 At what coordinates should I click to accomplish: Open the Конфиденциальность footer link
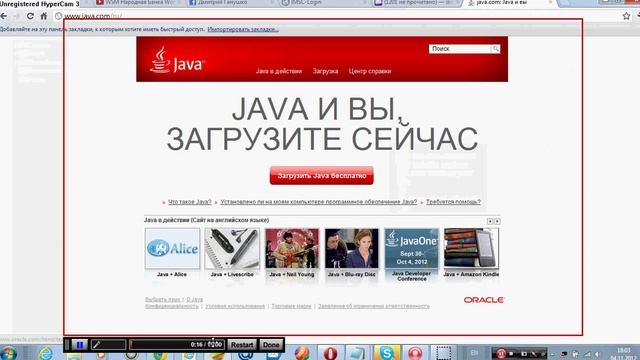click(x=172, y=306)
